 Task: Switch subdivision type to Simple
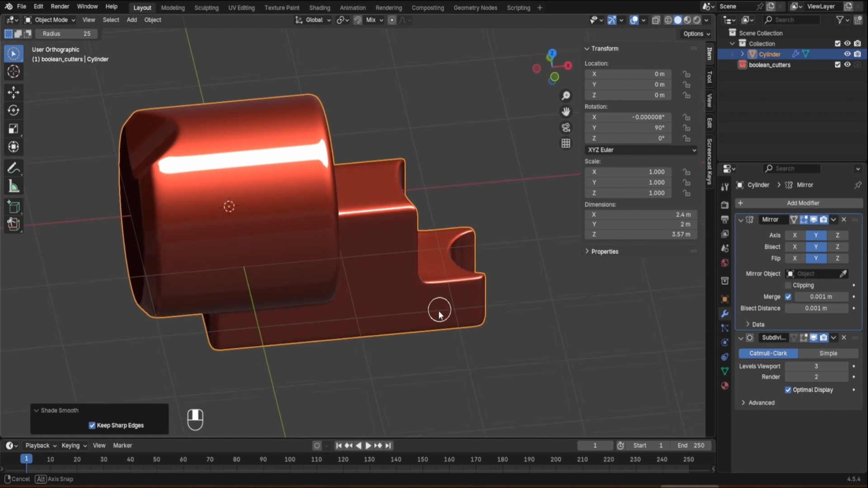[828, 353]
